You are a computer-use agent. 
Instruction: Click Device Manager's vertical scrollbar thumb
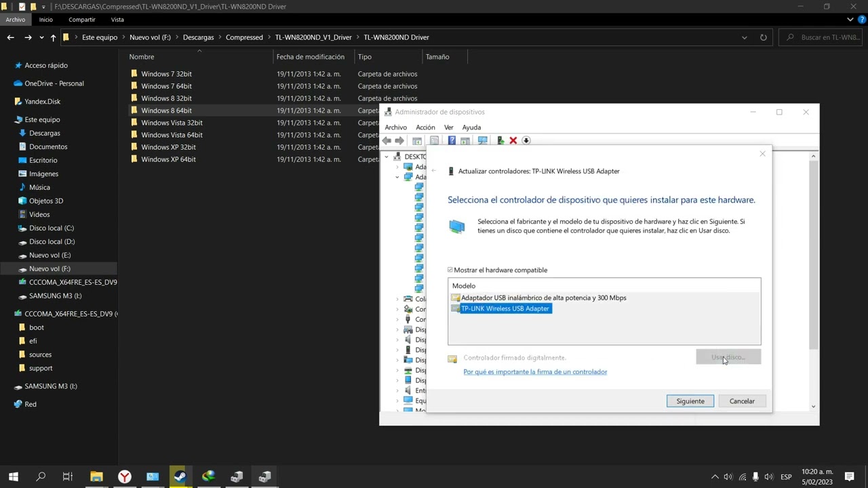[x=813, y=256]
